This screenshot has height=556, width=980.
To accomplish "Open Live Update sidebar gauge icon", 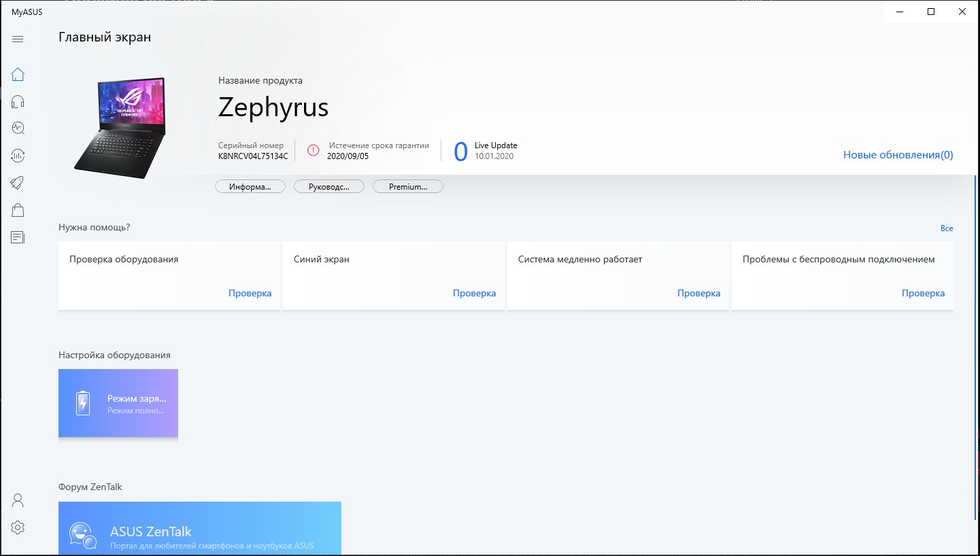I will click(x=18, y=156).
